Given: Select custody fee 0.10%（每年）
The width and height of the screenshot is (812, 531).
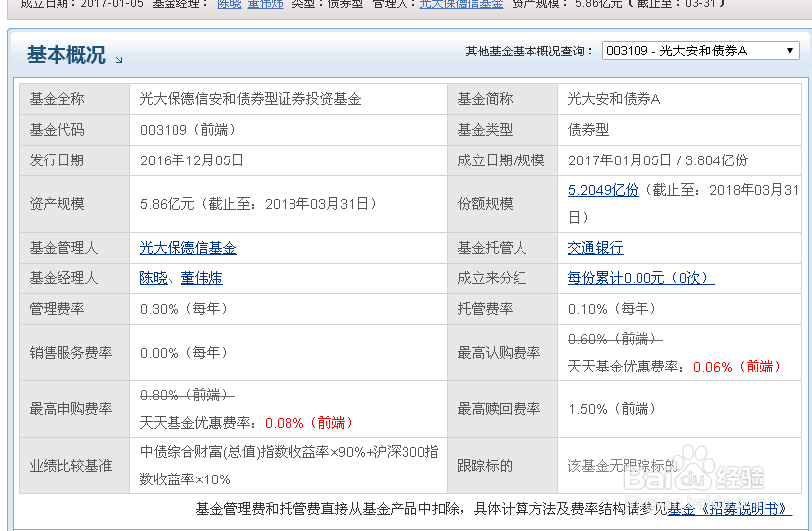Looking at the screenshot, I should (614, 309).
